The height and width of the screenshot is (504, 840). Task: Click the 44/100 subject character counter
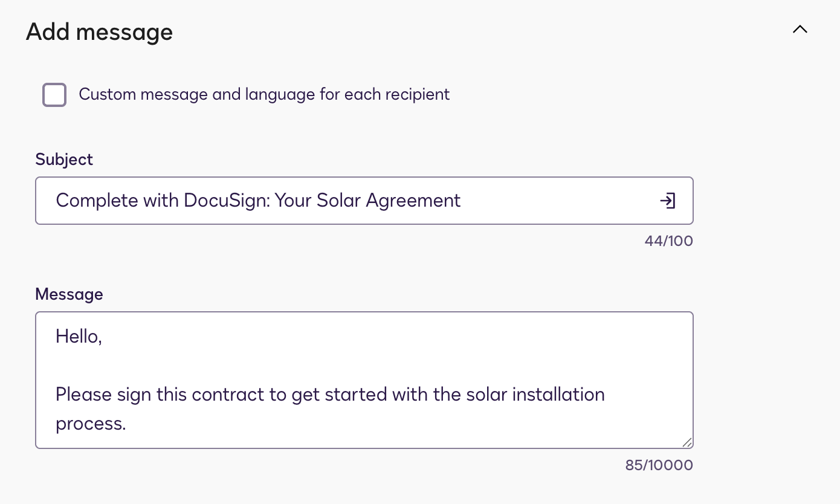coord(668,241)
